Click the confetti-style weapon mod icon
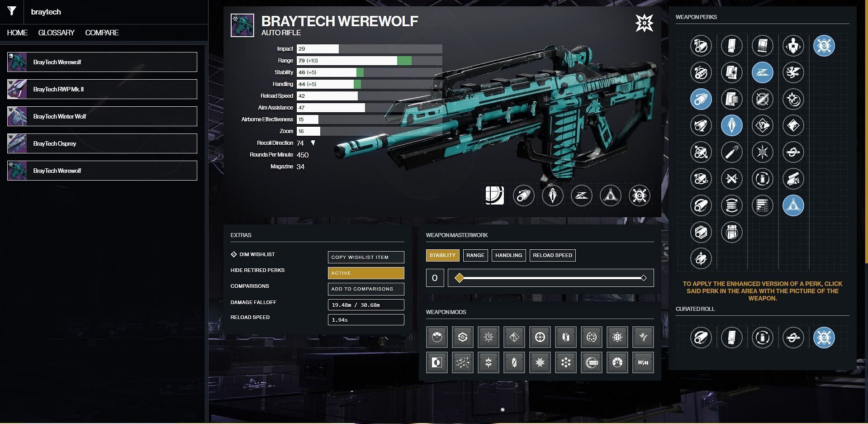Screen dimensions: 868x424 pos(463,362)
